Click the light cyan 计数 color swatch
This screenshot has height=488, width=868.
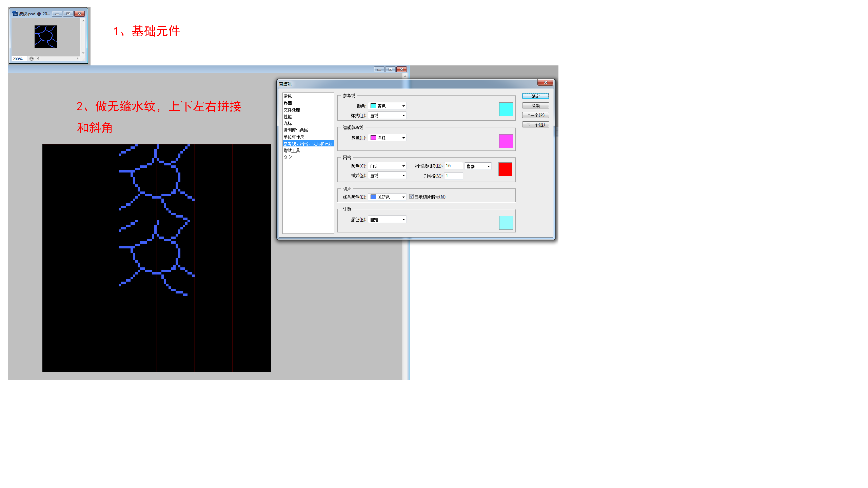point(506,223)
